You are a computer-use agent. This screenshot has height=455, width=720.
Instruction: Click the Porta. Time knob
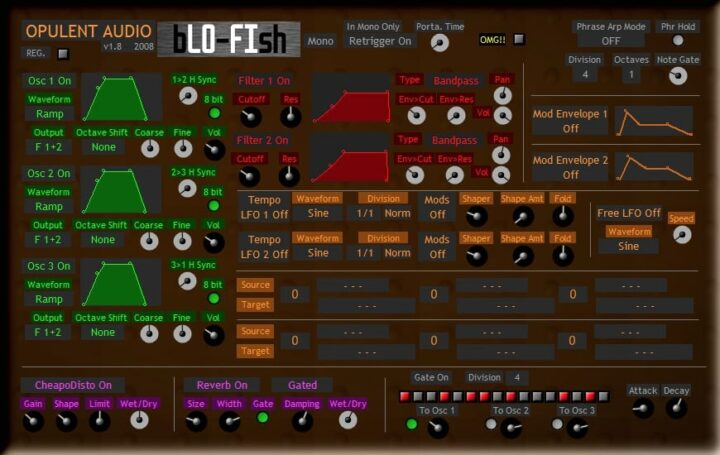439,42
